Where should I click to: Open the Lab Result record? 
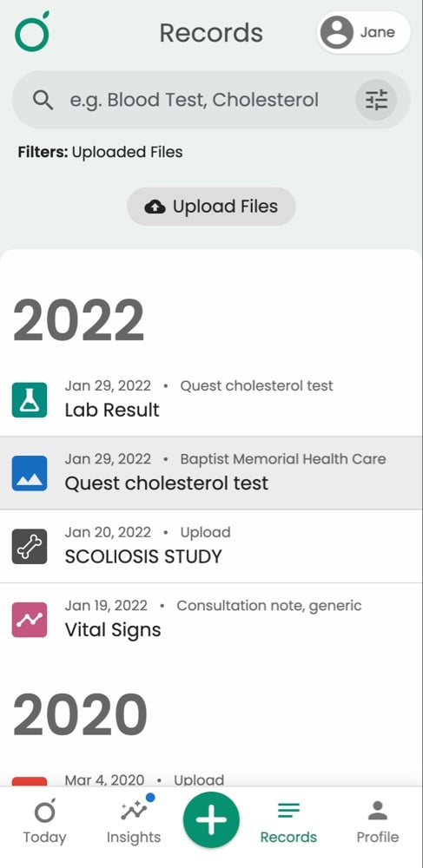(x=211, y=399)
